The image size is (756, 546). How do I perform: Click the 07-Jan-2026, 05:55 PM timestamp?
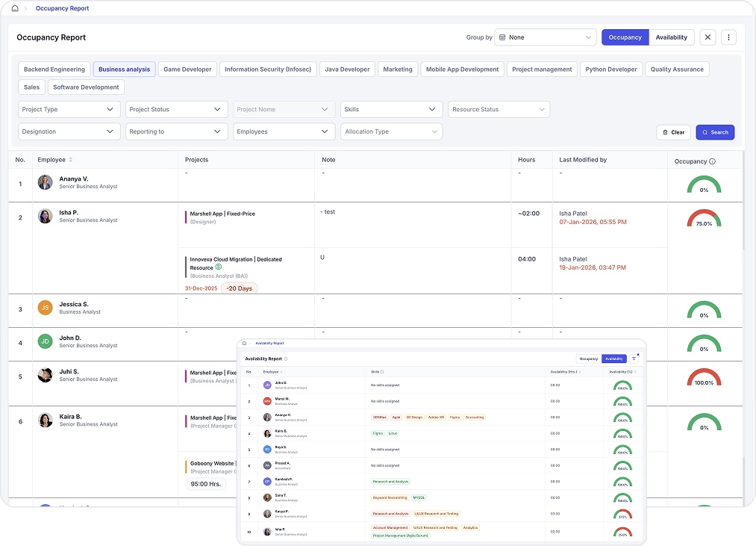tap(593, 222)
